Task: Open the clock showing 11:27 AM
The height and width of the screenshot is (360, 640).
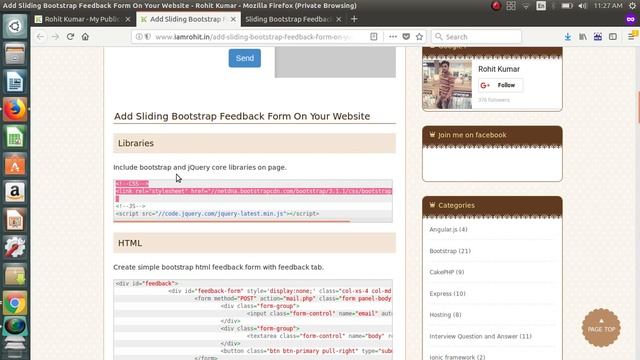Action: [x=608, y=6]
